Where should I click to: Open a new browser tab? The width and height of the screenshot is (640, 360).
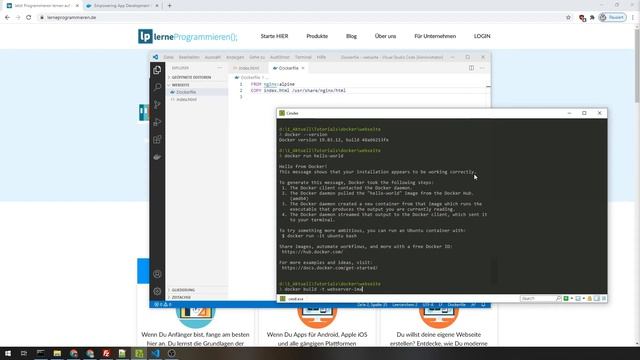coord(169,6)
